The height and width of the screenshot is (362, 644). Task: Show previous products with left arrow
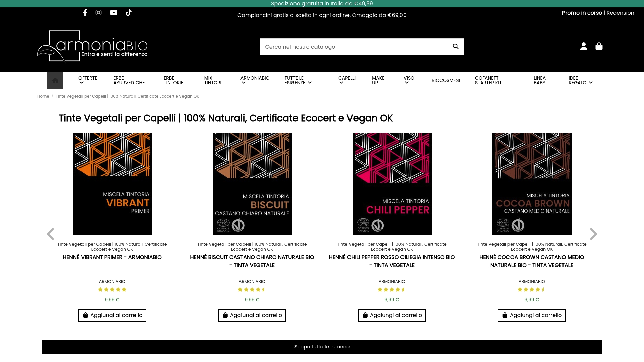50,234
